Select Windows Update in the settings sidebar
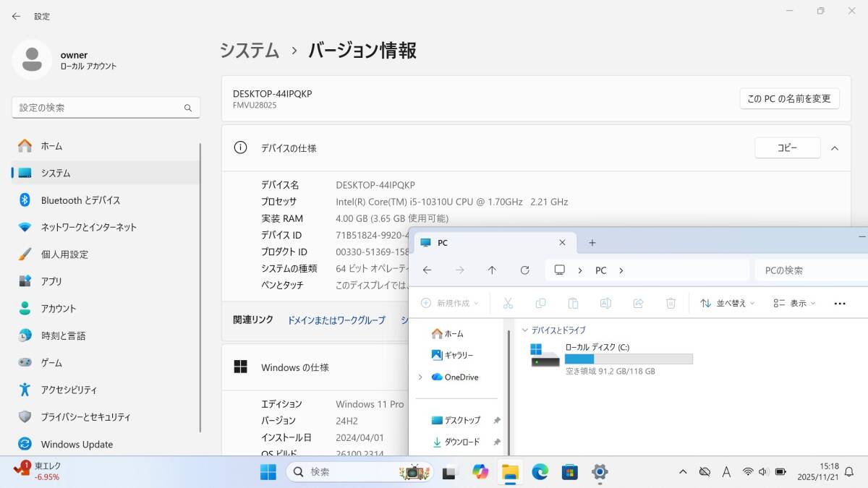The width and height of the screenshot is (868, 488). (77, 445)
